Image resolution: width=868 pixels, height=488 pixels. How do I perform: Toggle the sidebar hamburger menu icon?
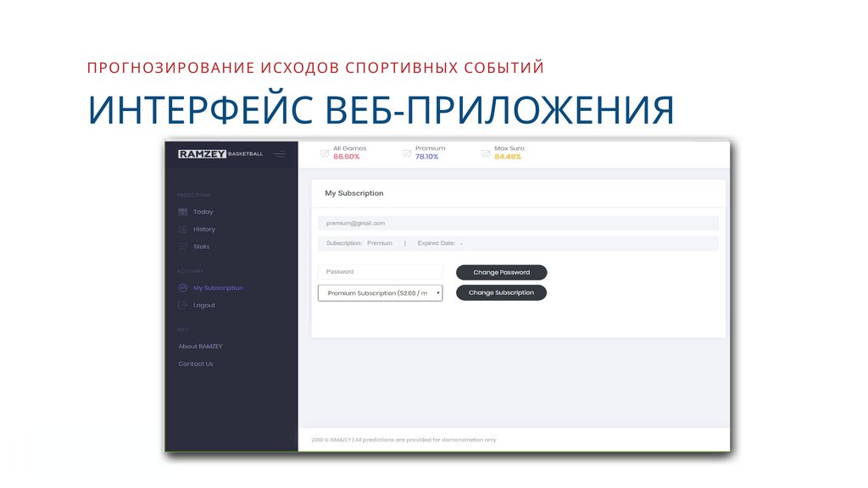280,154
